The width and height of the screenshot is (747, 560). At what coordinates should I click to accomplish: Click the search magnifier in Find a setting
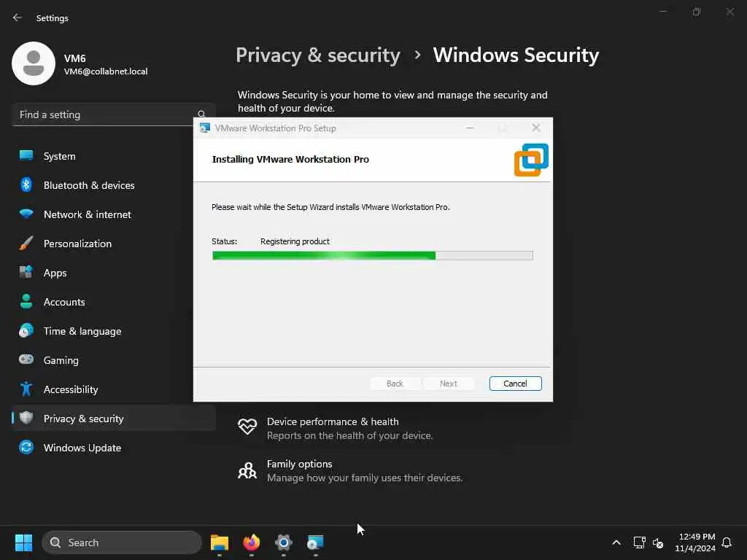coord(201,114)
